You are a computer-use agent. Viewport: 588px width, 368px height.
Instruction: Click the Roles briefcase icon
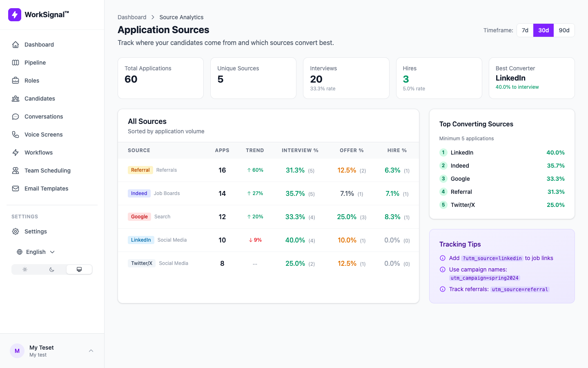15,81
